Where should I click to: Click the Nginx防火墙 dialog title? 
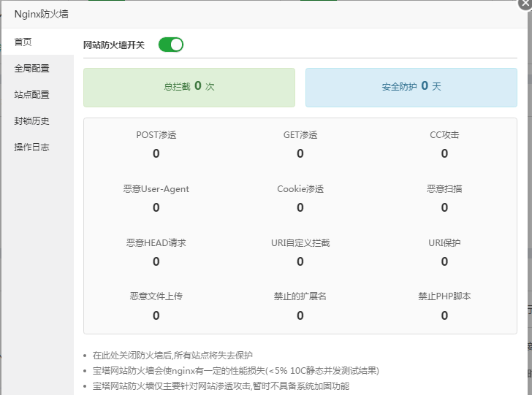pos(42,15)
